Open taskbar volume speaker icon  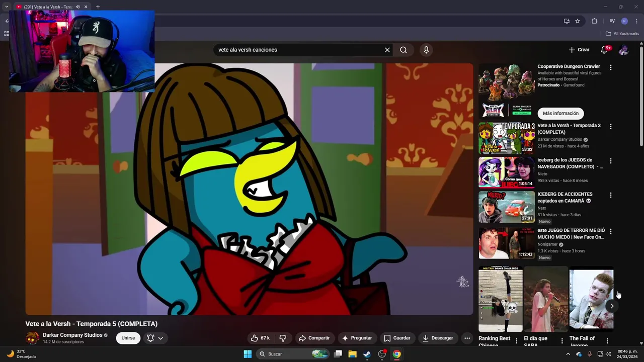(608, 354)
